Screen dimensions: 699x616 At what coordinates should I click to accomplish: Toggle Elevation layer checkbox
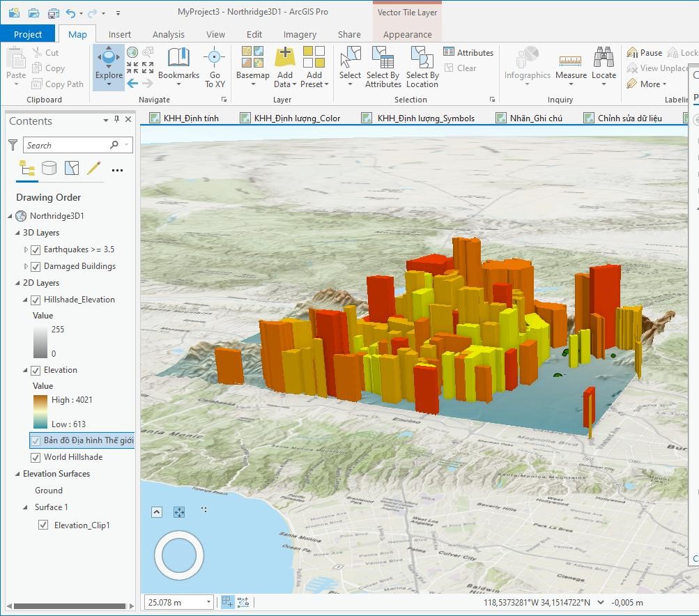pos(36,371)
